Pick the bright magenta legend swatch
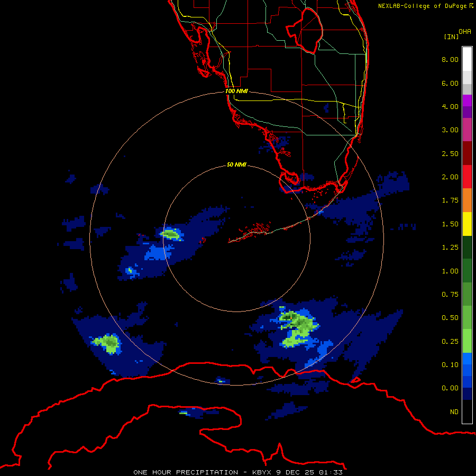This screenshot has width=476, height=476. 467,100
